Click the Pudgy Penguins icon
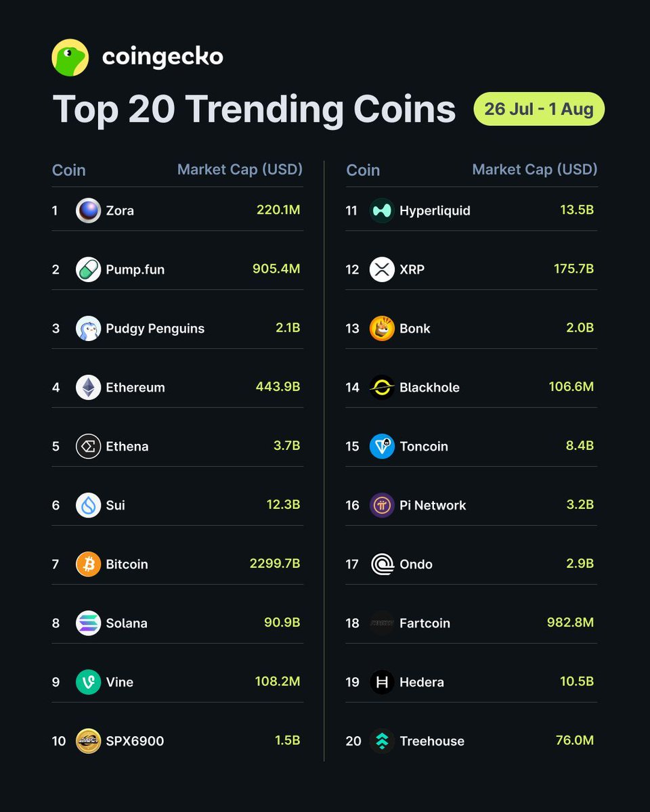 [x=88, y=328]
